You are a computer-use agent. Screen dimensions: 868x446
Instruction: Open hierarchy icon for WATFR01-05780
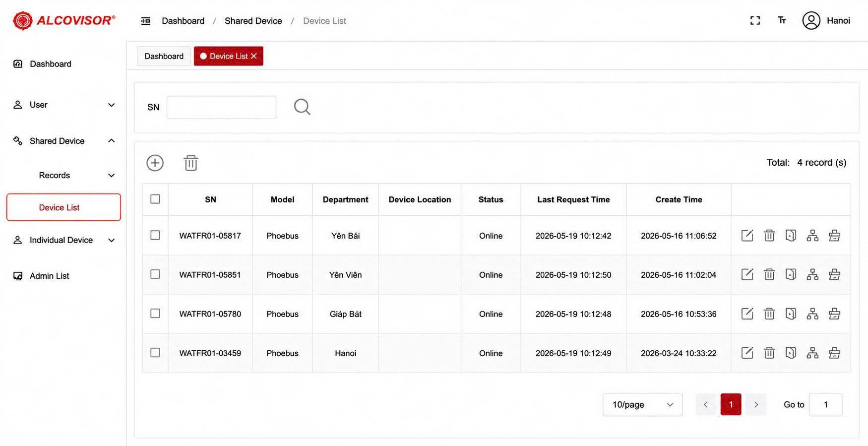812,314
